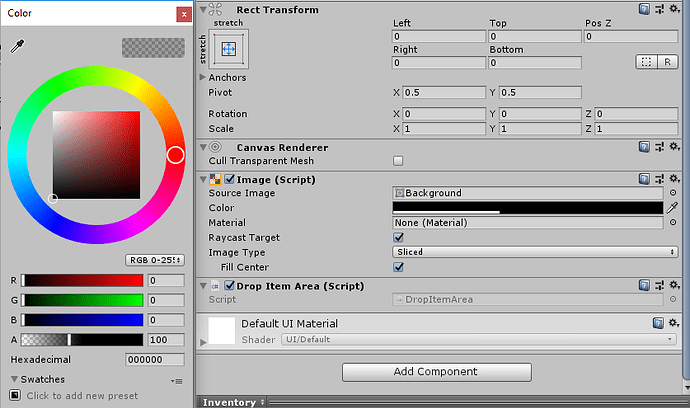Click the Alpha value field showing 100
Screen dimensions: 690x408
[166, 340]
